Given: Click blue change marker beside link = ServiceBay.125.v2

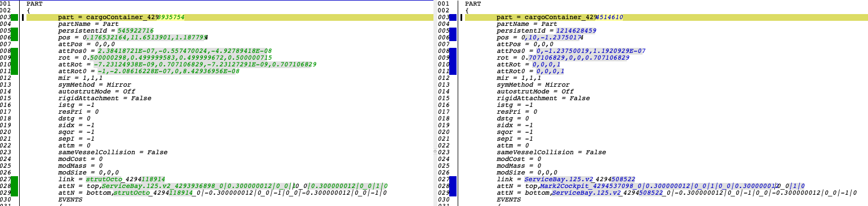Looking at the screenshot, I should [454, 179].
